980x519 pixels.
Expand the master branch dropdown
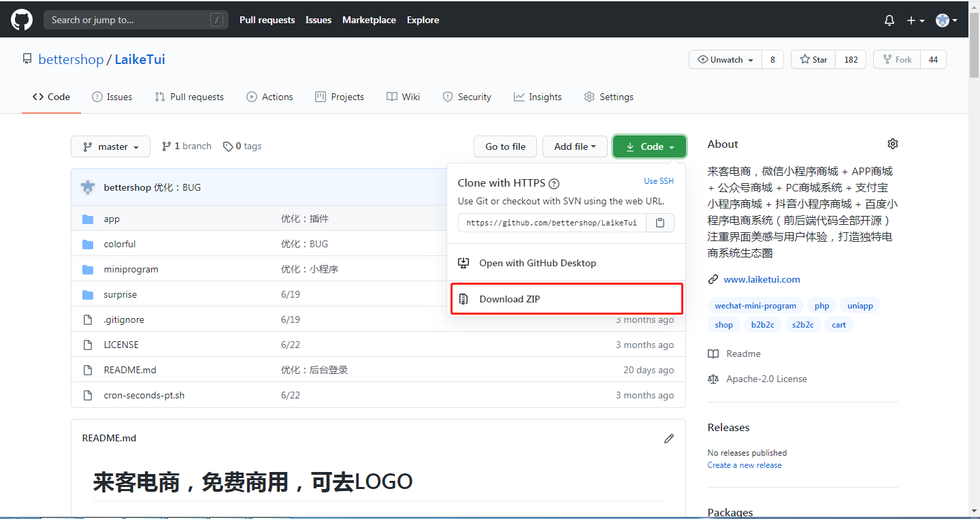(110, 146)
